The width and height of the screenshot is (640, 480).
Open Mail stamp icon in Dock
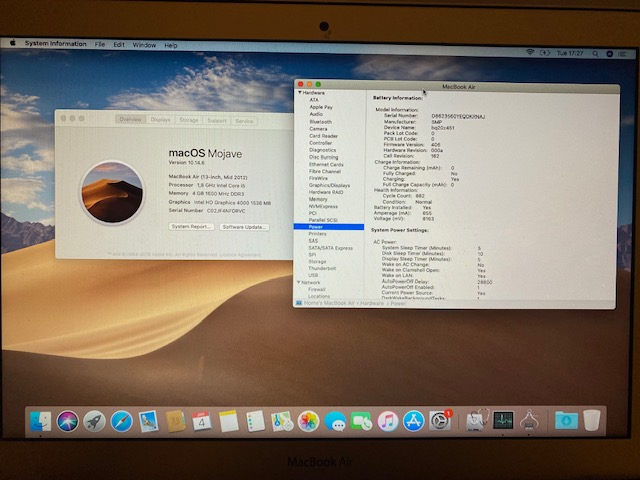click(x=149, y=421)
